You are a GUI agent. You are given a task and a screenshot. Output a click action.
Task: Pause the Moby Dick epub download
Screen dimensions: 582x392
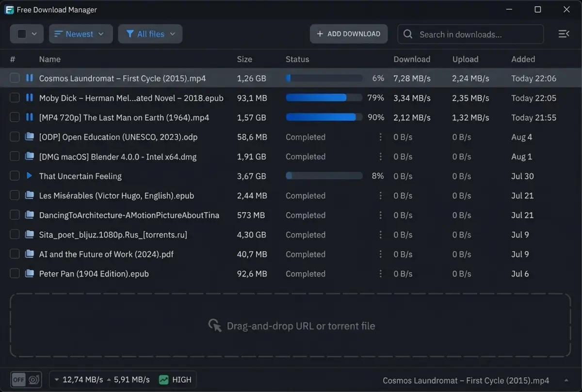coord(29,98)
